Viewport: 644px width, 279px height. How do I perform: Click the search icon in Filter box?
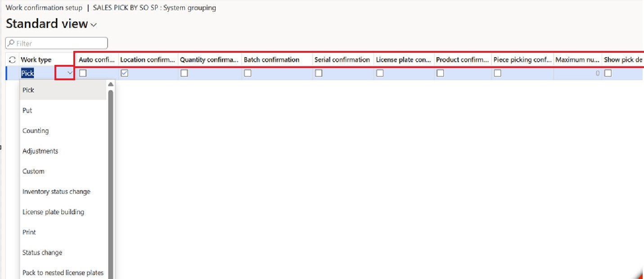pyautogui.click(x=11, y=43)
